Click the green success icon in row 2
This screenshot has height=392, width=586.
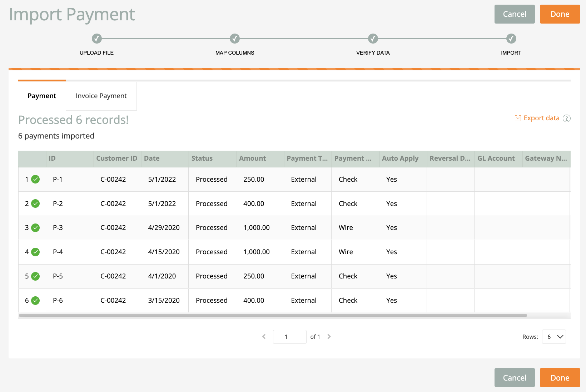coord(35,203)
